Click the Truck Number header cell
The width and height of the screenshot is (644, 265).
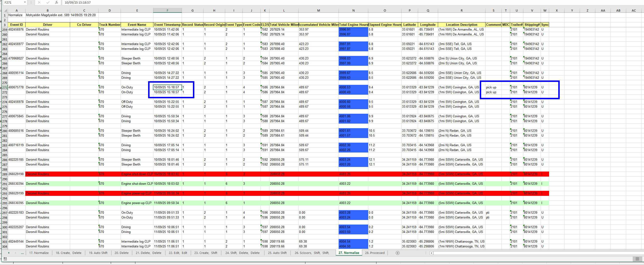pyautogui.click(x=110, y=25)
